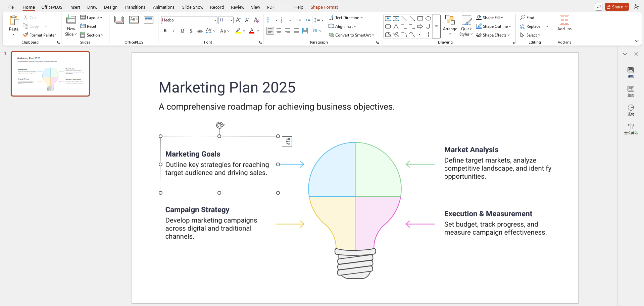Center align the text
644x306 pixels.
click(279, 31)
